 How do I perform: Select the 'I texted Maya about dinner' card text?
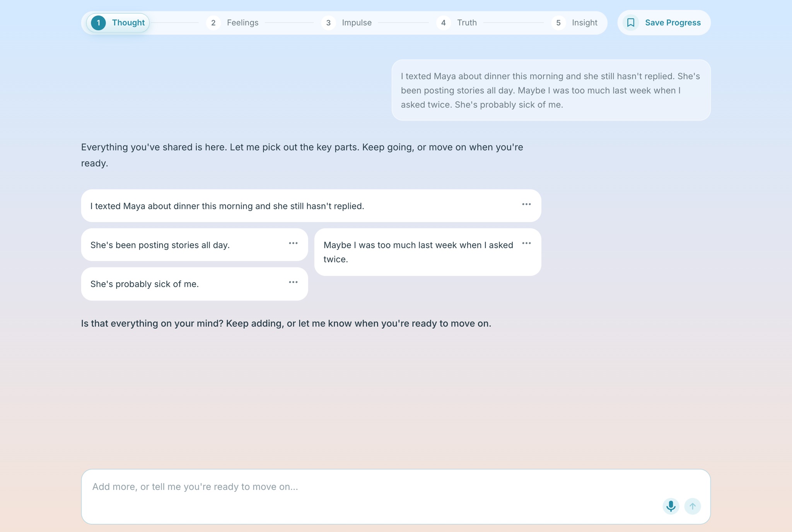[227, 206]
